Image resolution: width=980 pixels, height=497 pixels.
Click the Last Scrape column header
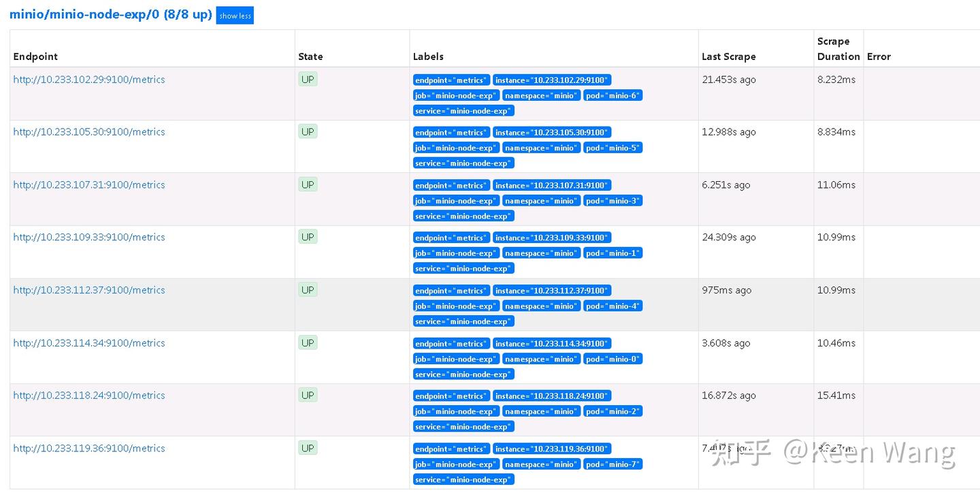[728, 57]
